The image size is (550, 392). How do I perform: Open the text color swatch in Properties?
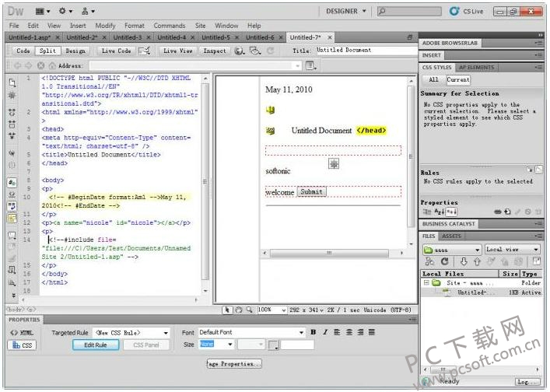coord(274,345)
